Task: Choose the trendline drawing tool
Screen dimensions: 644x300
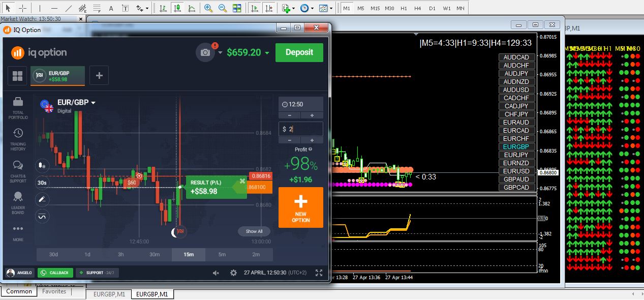Action: click(69, 8)
